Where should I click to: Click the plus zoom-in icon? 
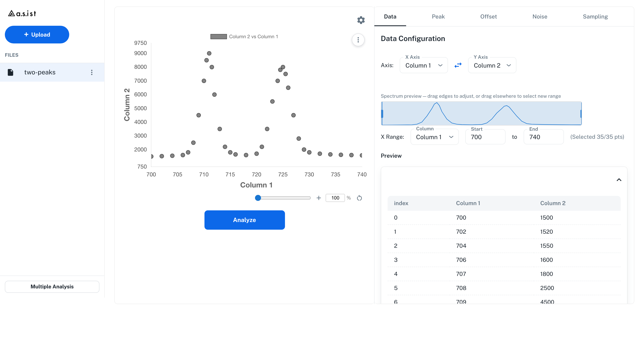(x=319, y=198)
